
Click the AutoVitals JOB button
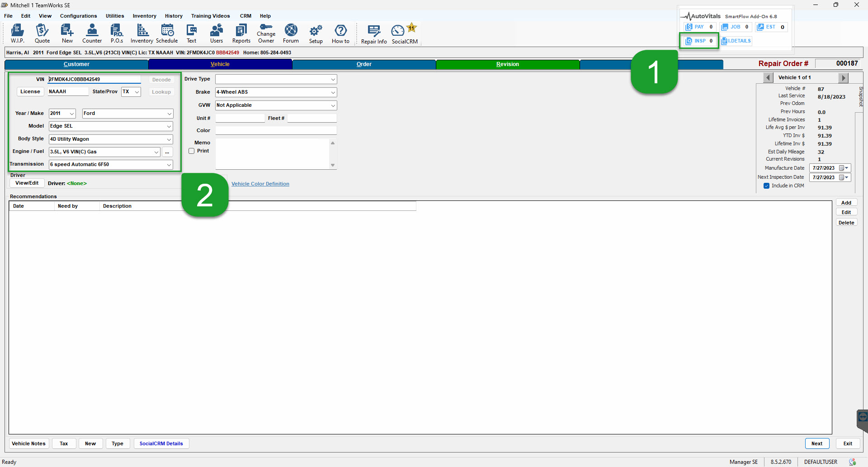click(x=736, y=27)
